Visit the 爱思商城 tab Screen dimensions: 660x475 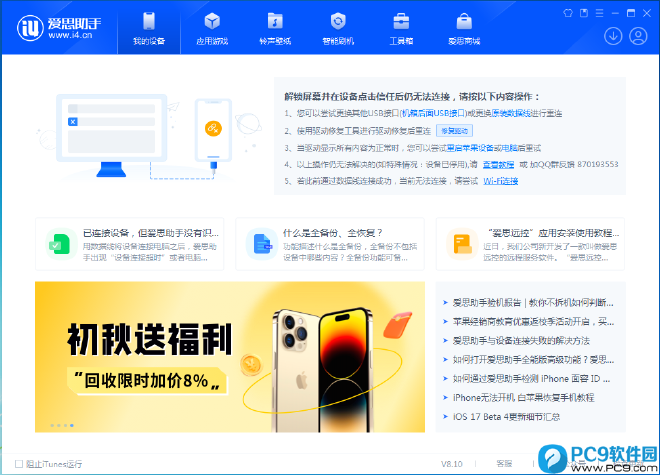point(464,28)
